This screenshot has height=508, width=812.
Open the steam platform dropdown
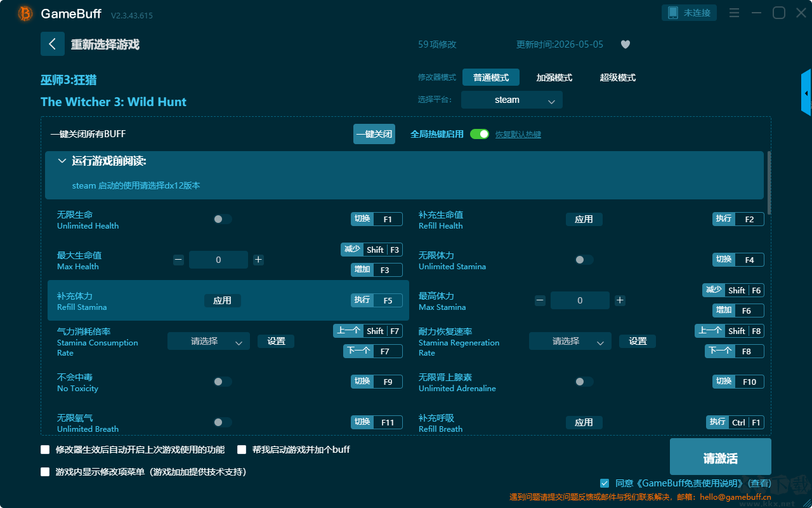point(512,100)
